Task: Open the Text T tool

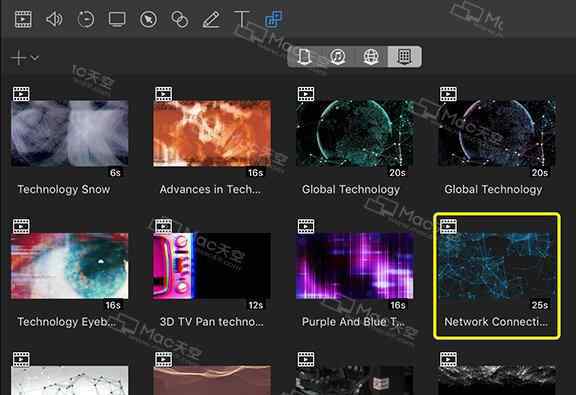Action: (242, 19)
